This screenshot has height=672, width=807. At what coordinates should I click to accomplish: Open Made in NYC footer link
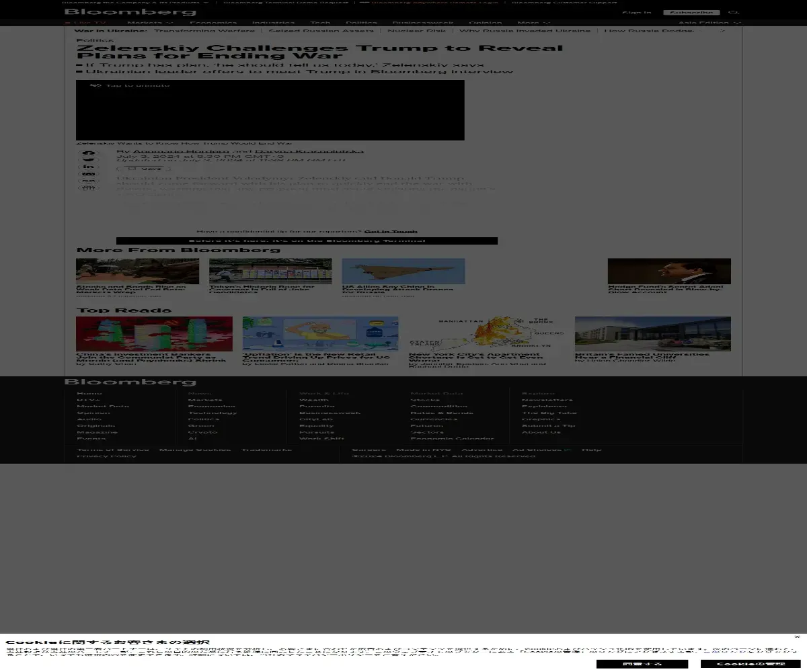pos(424,450)
